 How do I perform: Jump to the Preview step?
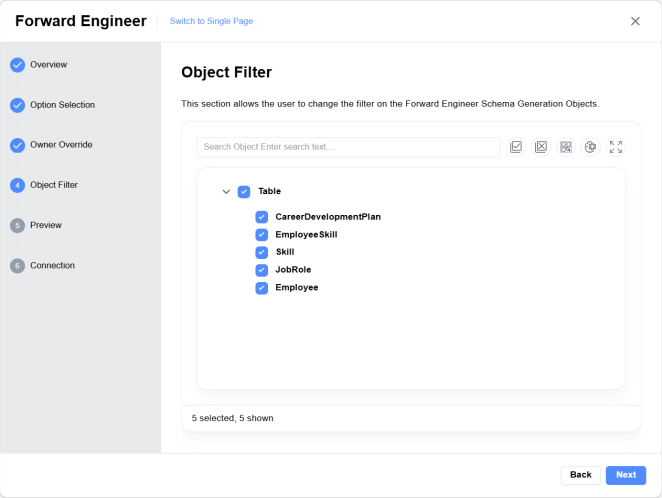(x=46, y=225)
